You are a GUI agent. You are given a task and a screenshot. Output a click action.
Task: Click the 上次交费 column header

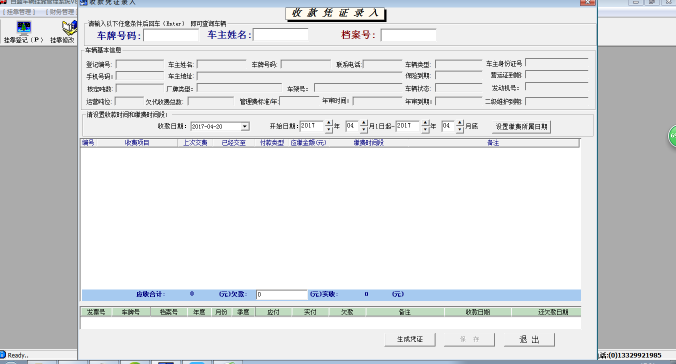coord(195,143)
